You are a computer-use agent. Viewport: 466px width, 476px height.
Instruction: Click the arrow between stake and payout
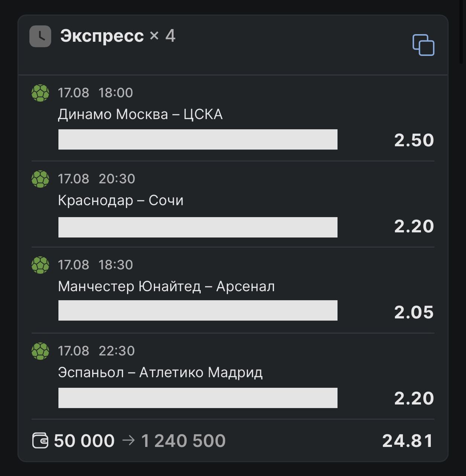click(x=128, y=441)
